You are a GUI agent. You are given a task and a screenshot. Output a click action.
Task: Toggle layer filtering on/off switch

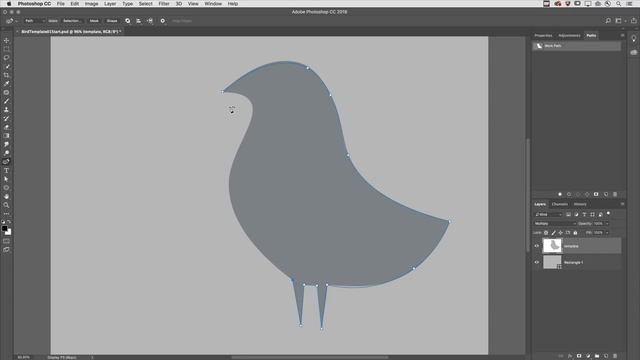[x=609, y=213]
